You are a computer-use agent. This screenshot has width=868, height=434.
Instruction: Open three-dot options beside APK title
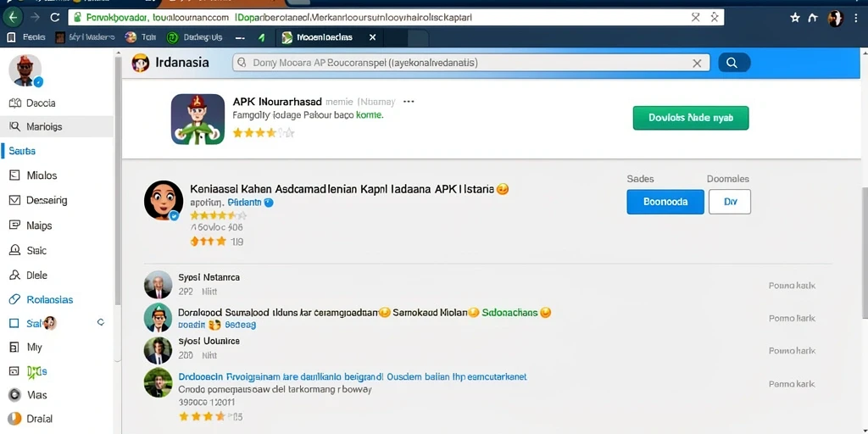click(409, 102)
